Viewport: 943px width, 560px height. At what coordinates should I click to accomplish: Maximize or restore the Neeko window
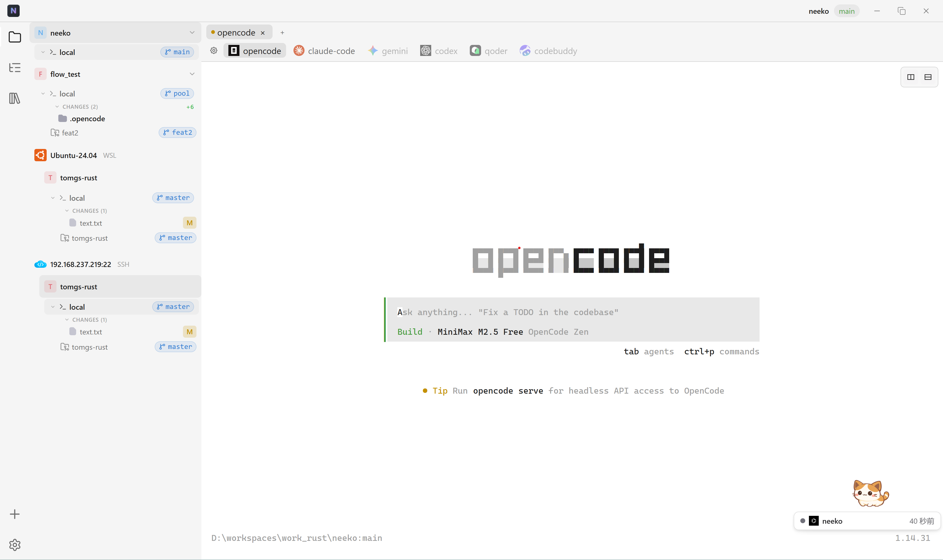(x=901, y=11)
